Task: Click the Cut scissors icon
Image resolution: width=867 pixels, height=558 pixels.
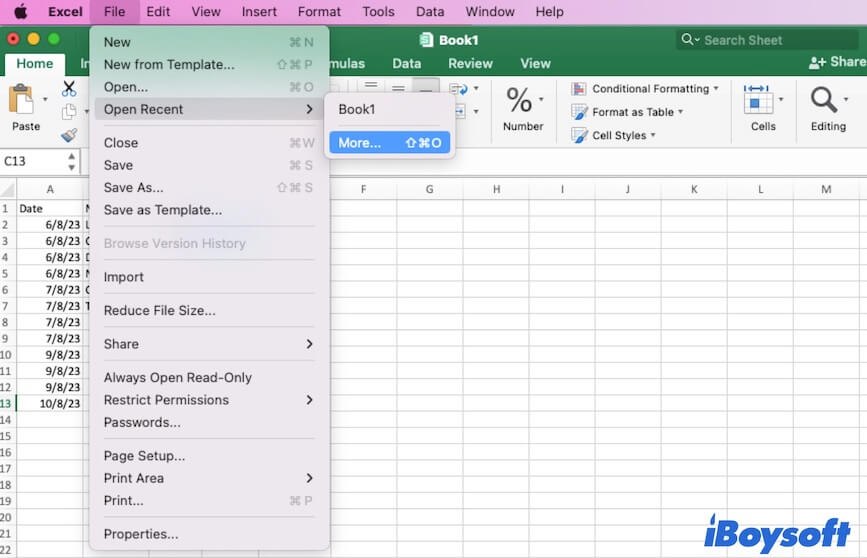Action: [69, 89]
